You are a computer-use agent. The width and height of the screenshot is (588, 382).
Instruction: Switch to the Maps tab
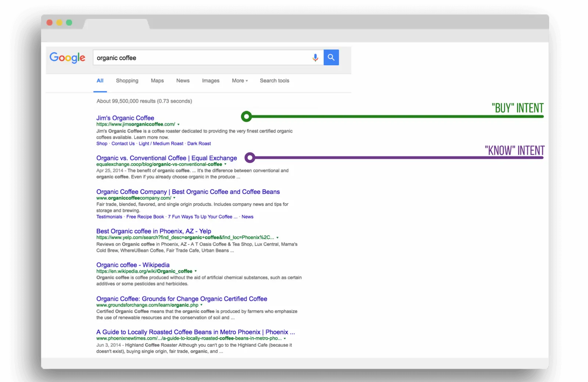coord(157,80)
